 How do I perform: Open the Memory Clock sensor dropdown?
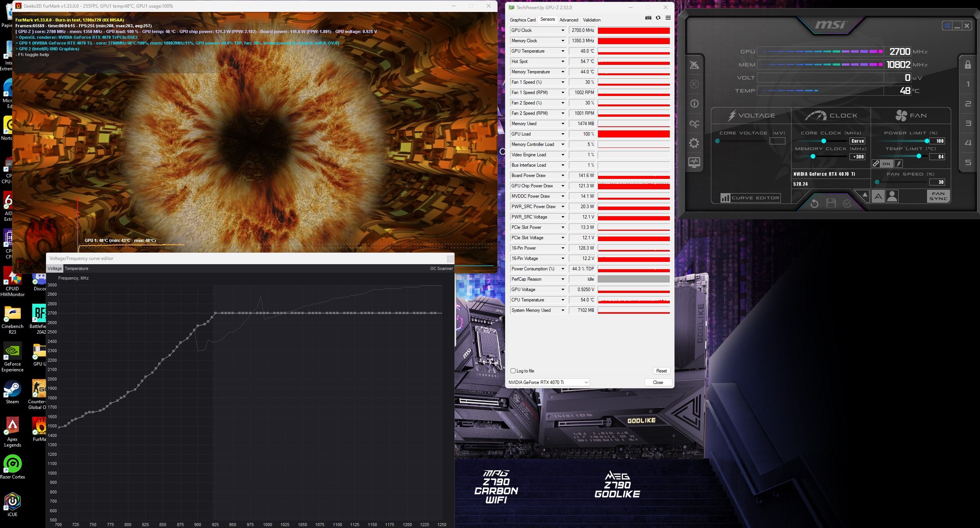click(563, 41)
